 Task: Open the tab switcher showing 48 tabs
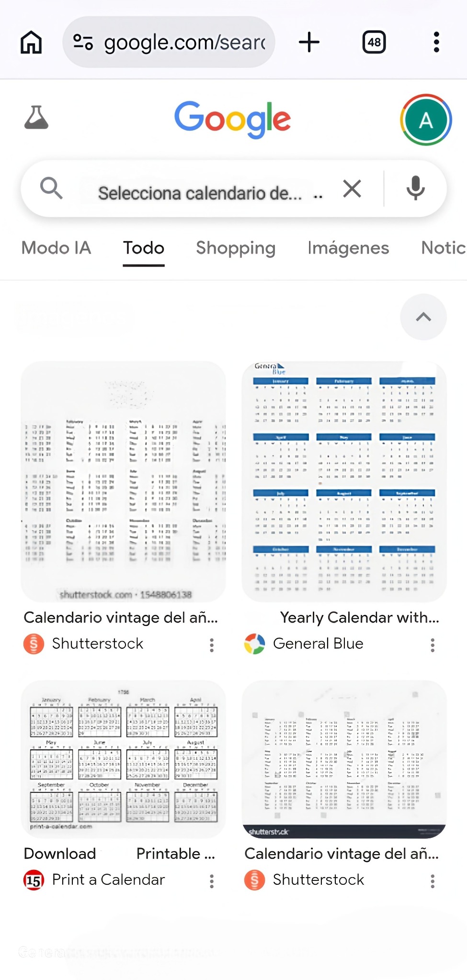point(374,42)
